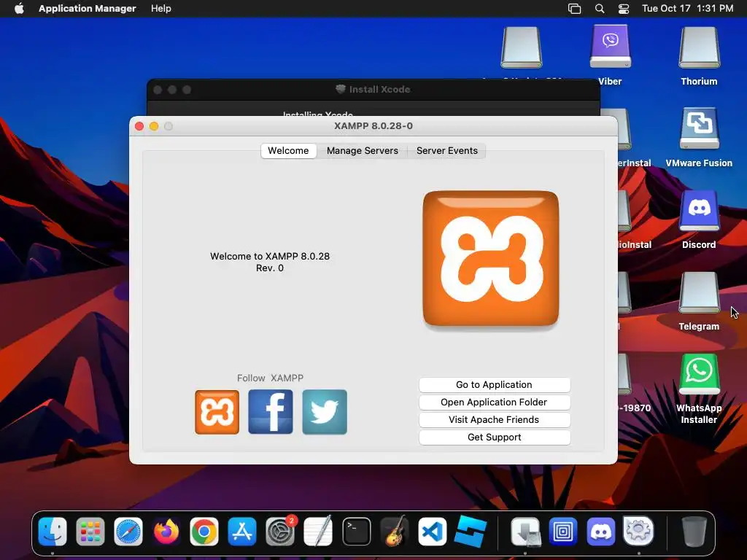
Task: Launch Safari from the Dock
Action: [x=128, y=531]
